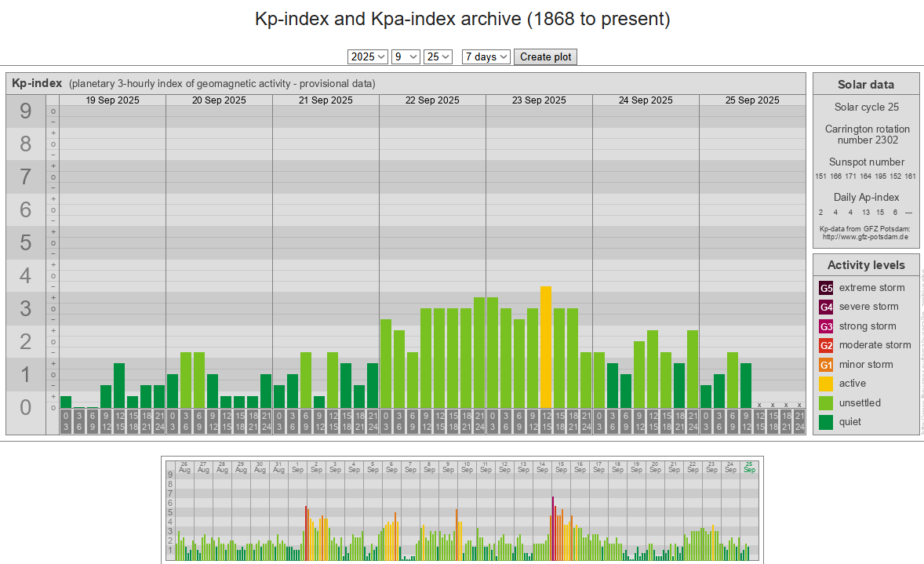Click the G1 minor storm icon
This screenshot has height=564, width=924.
[826, 364]
